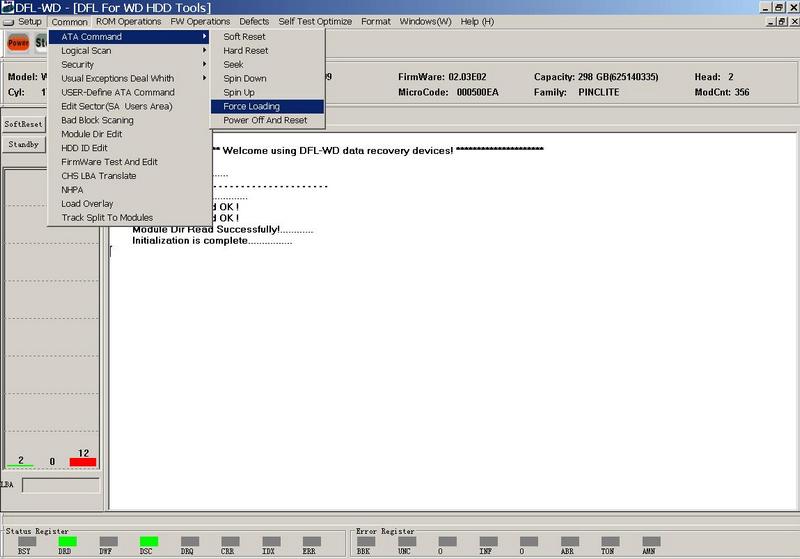The image size is (800, 559).
Task: Click the green DSC status indicator
Action: (x=148, y=542)
